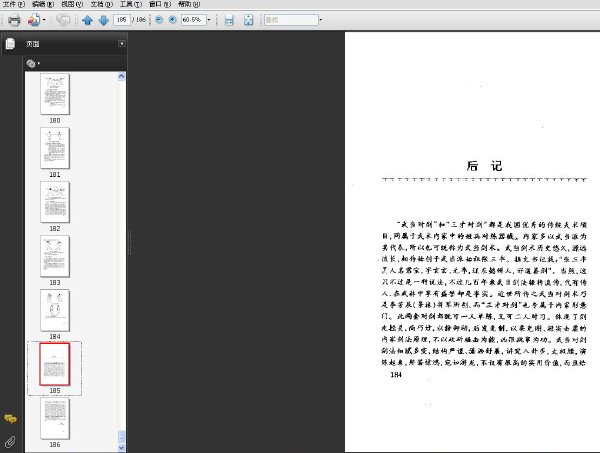Image resolution: width=600 pixels, height=453 pixels.
Task: Open the 工具 (Tools) menu
Action: pyautogui.click(x=131, y=4)
